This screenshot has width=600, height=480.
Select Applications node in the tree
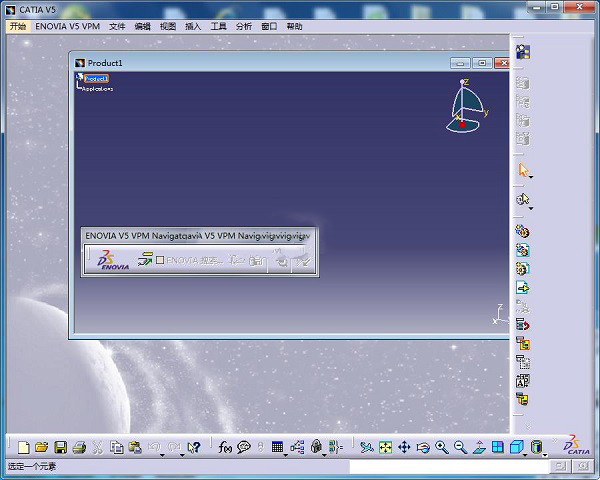click(x=98, y=89)
